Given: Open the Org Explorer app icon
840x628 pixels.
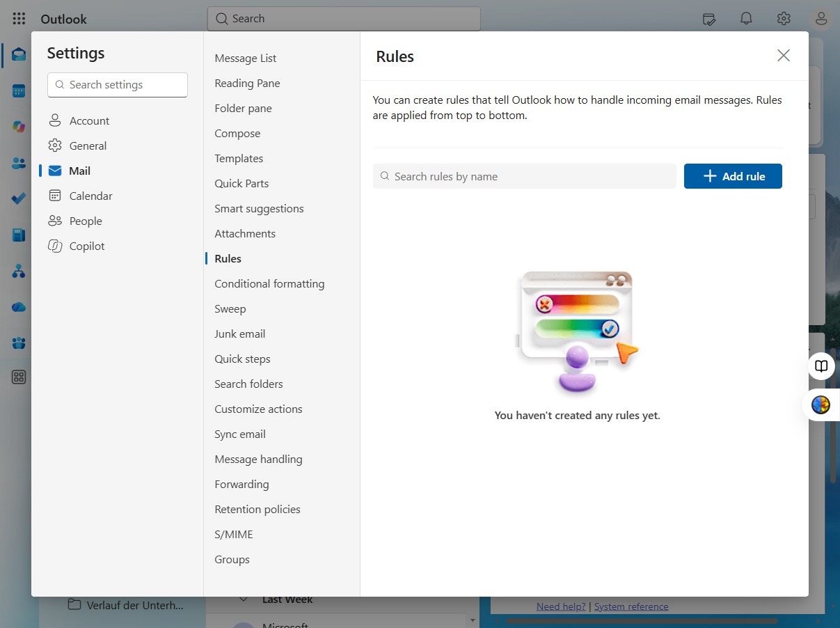Looking at the screenshot, I should point(19,271).
